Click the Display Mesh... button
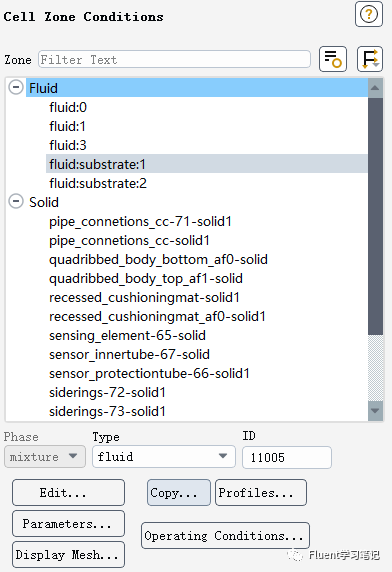The image size is (392, 572). [x=68, y=554]
